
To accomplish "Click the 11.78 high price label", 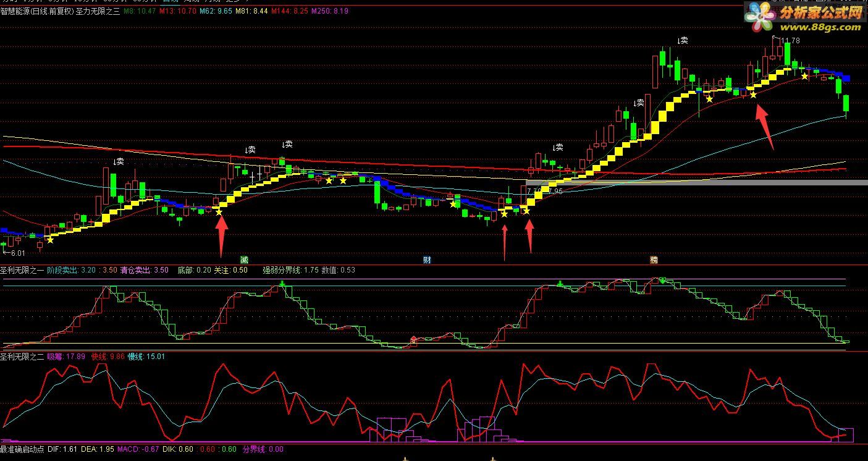I will point(790,41).
